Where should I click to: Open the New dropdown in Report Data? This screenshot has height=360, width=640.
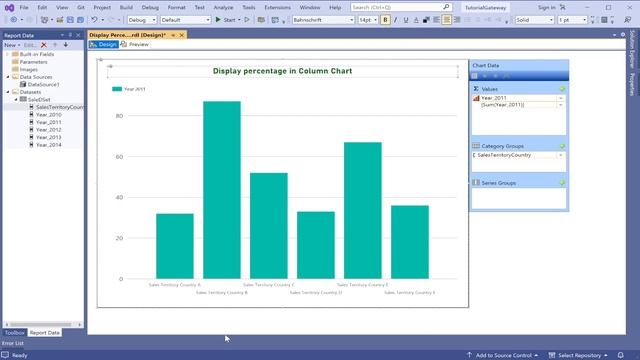(x=12, y=45)
